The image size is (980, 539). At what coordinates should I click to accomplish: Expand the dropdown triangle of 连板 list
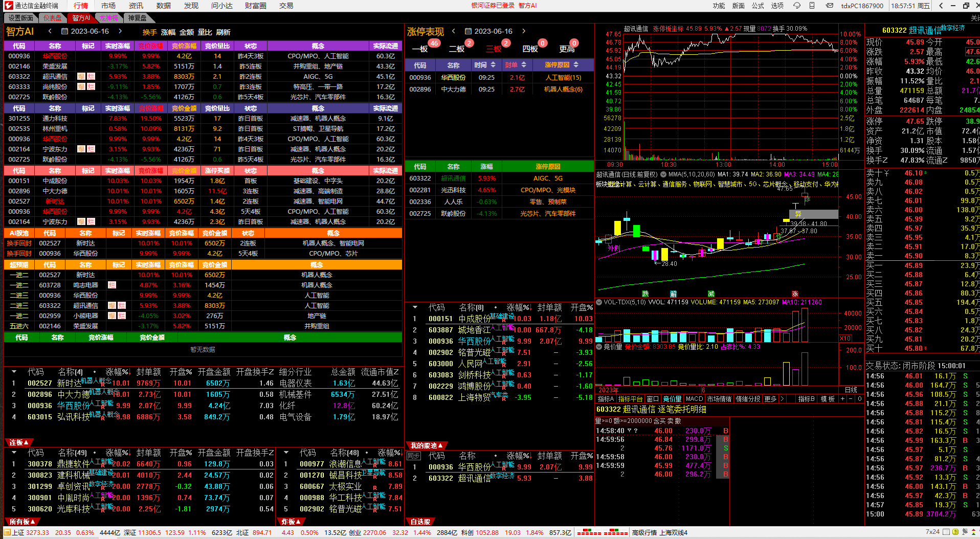click(14, 372)
